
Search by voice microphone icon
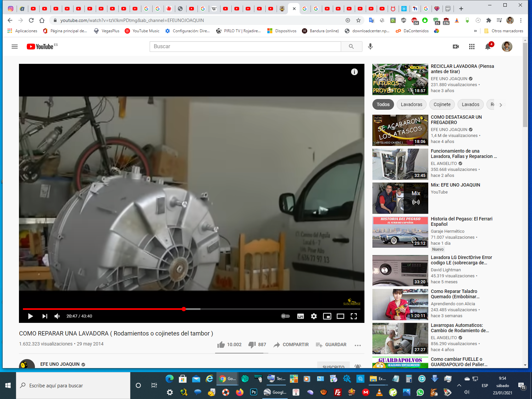[370, 47]
